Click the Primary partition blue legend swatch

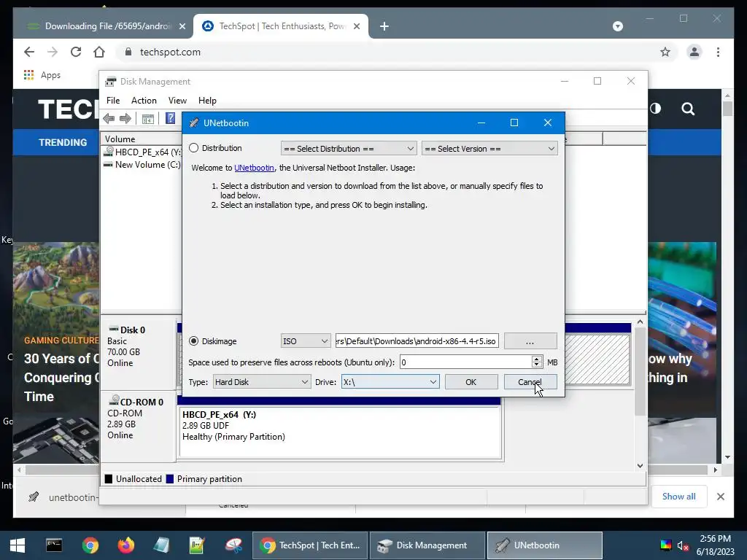click(169, 479)
